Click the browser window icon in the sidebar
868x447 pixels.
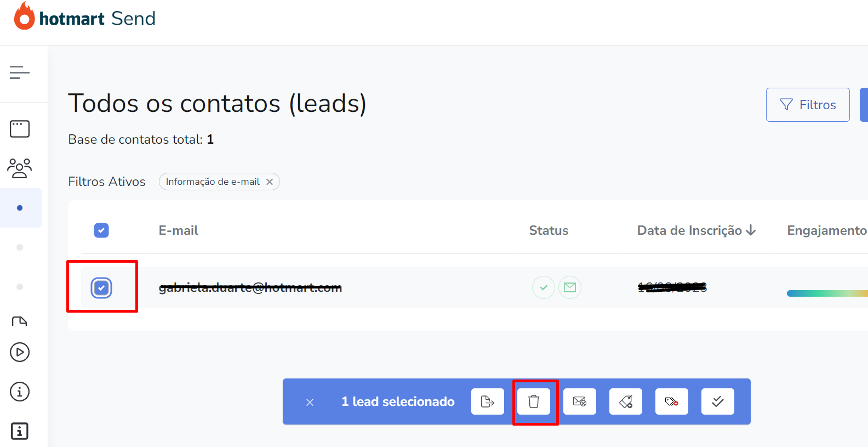tap(20, 129)
